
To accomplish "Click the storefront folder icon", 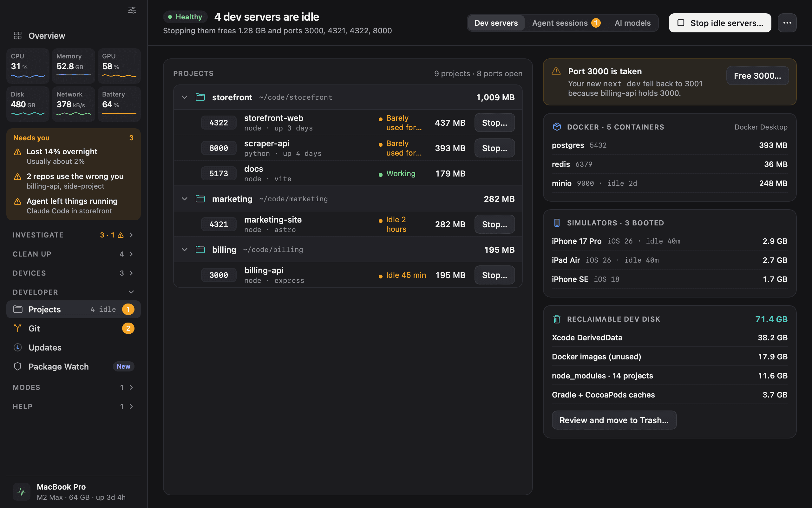I will 200,97.
